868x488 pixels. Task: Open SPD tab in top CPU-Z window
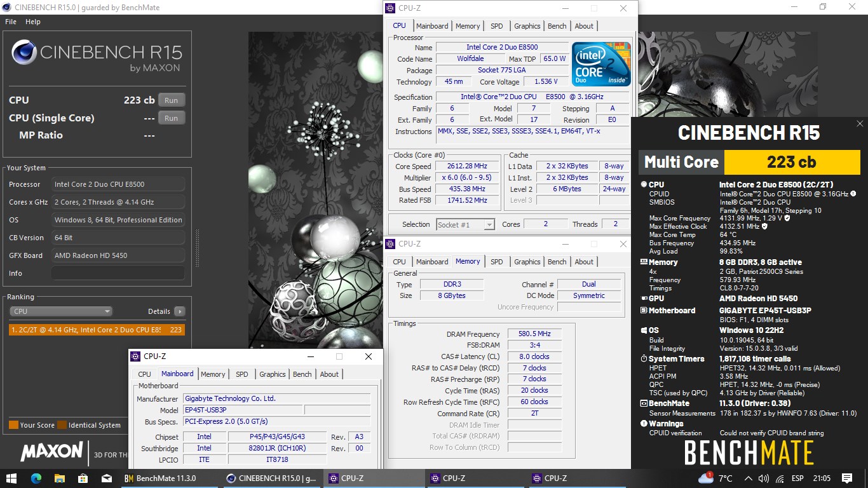point(497,26)
